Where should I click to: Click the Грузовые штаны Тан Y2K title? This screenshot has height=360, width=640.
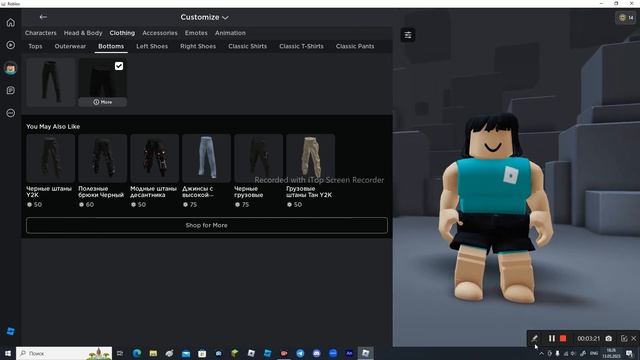(309, 192)
